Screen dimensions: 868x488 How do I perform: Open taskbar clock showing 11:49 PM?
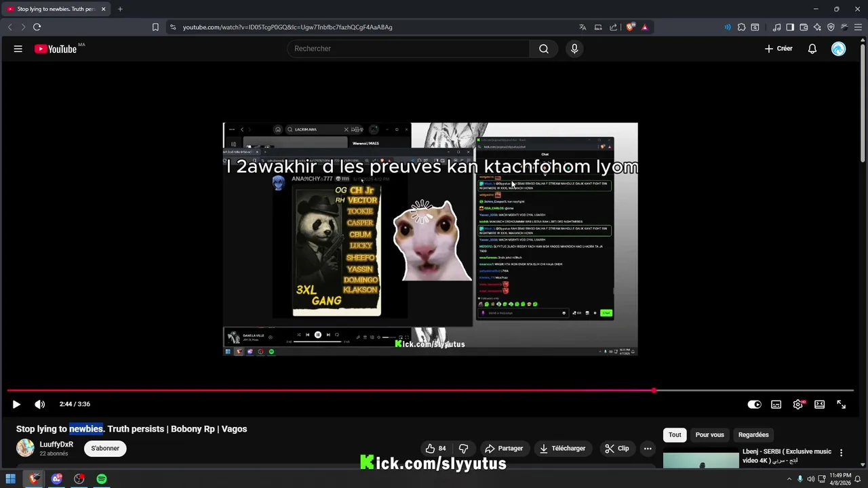tap(840, 479)
